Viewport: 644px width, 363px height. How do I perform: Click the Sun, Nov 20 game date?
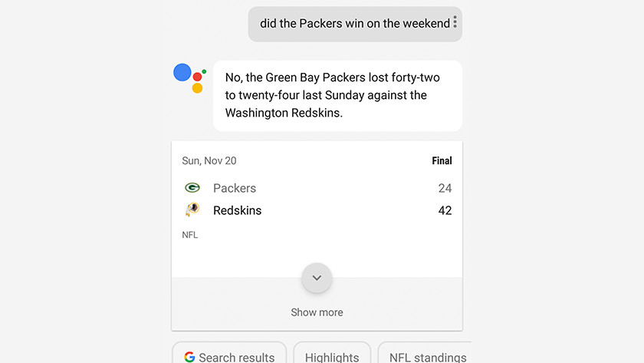(209, 161)
